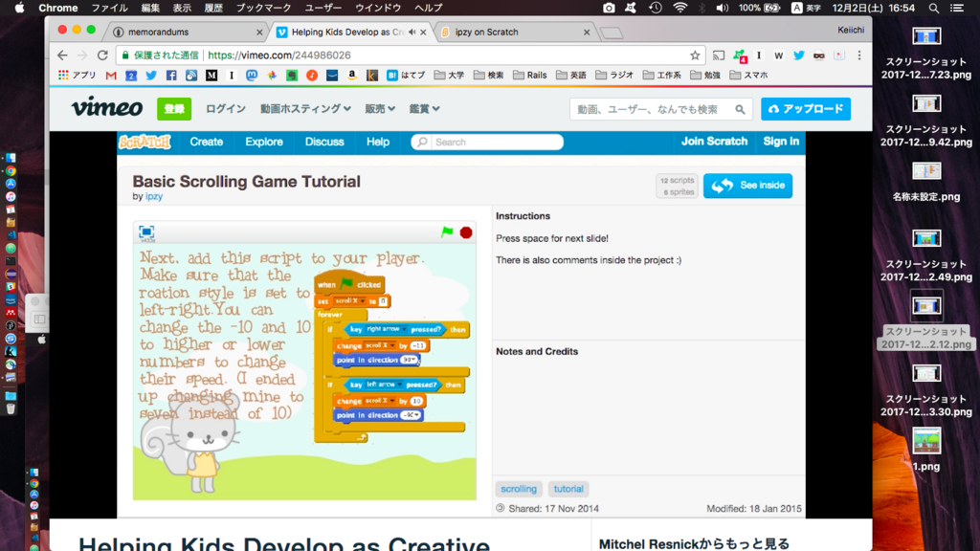Click the red stop button on stage
This screenshot has height=551, width=980.
tap(466, 232)
